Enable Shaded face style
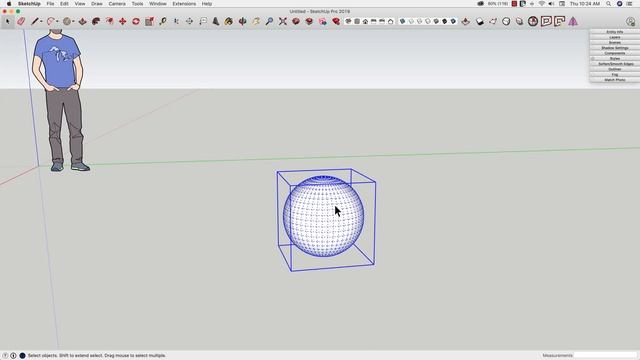 tap(436, 21)
